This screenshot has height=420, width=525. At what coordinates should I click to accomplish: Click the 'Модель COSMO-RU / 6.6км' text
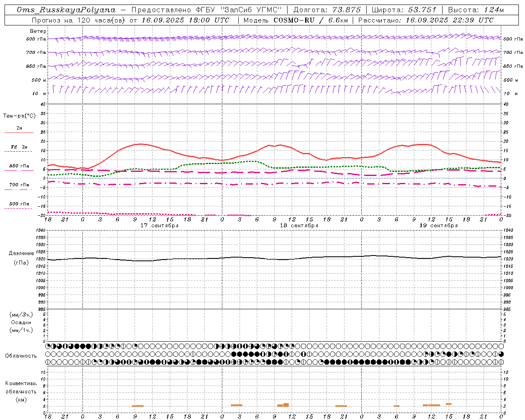coord(295,20)
